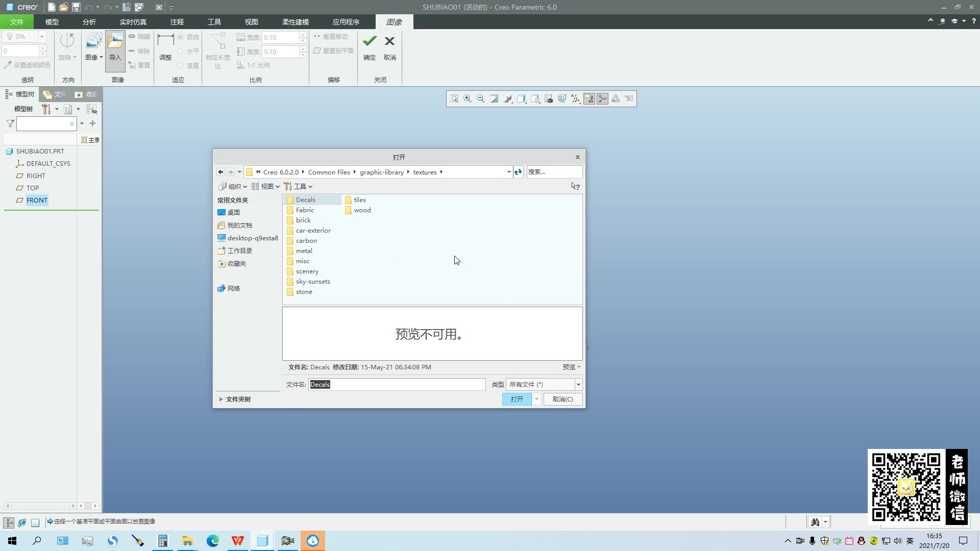The width and height of the screenshot is (980, 551).
Task: Switch to the Flexible Modeling (柔性建模) tab
Action: point(295,22)
